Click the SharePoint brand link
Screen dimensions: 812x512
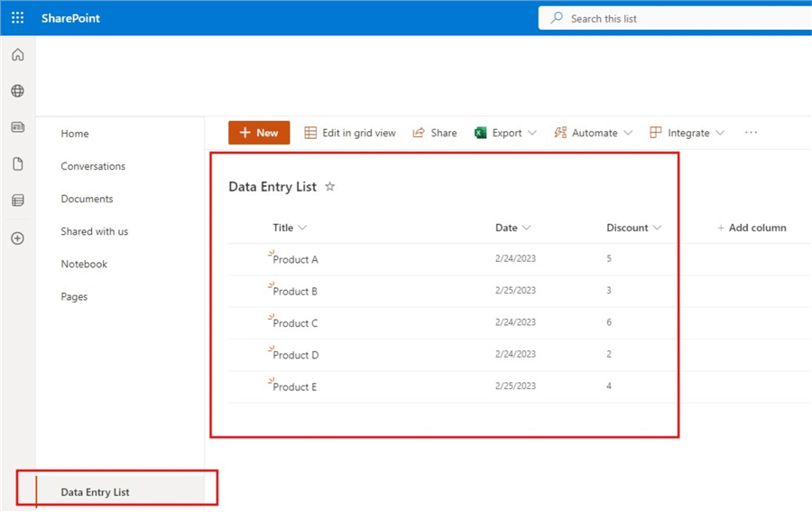[x=70, y=18]
